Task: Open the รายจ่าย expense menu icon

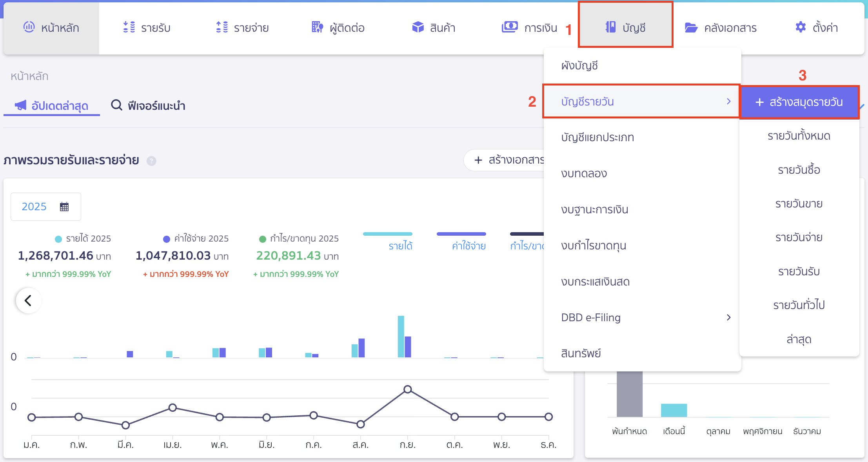Action: click(222, 27)
